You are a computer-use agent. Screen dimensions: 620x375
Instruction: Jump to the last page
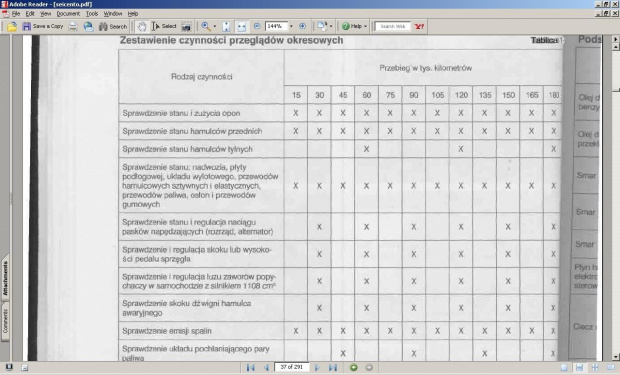(x=333, y=368)
